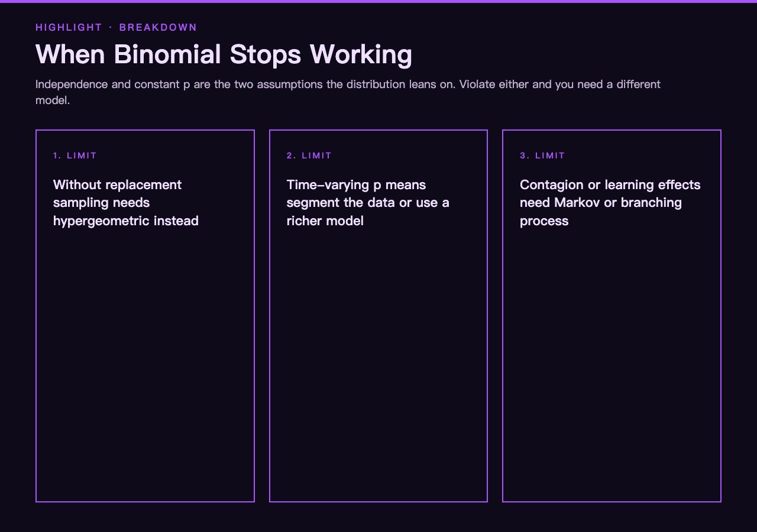Click the subtitle about independence and constant p
This screenshot has width=757, height=532.
pyautogui.click(x=348, y=92)
